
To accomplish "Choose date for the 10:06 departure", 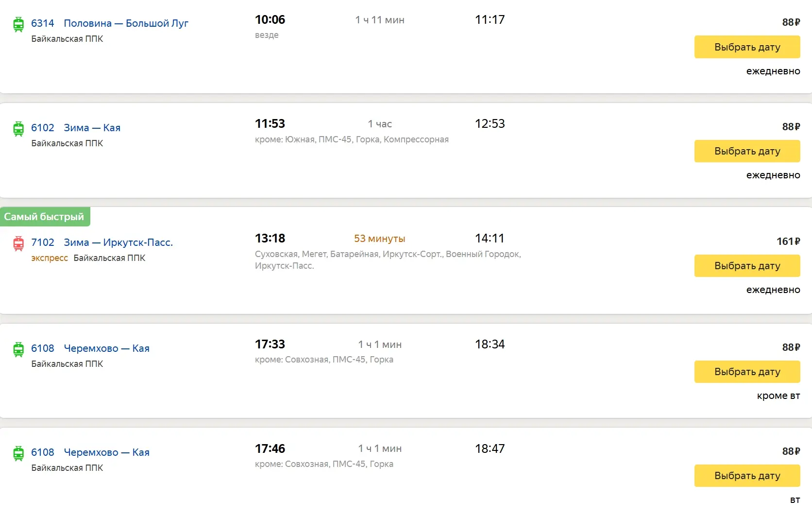I will tap(747, 47).
